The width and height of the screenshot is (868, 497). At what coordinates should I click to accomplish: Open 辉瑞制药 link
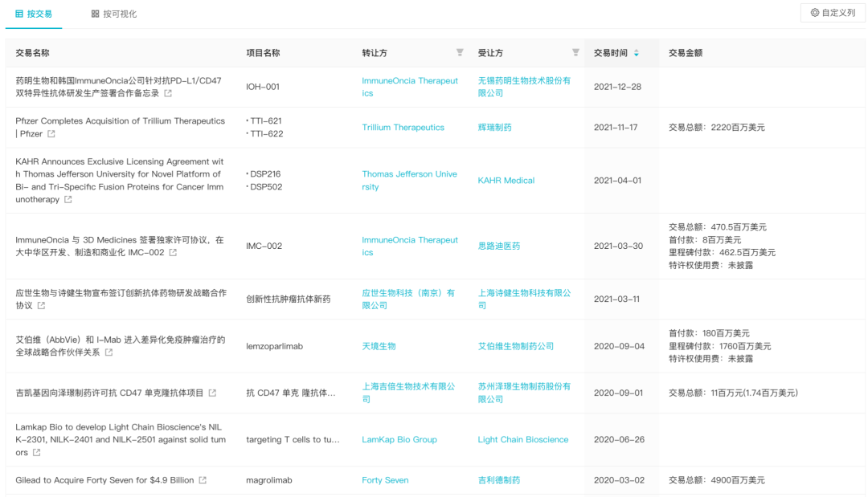click(494, 127)
